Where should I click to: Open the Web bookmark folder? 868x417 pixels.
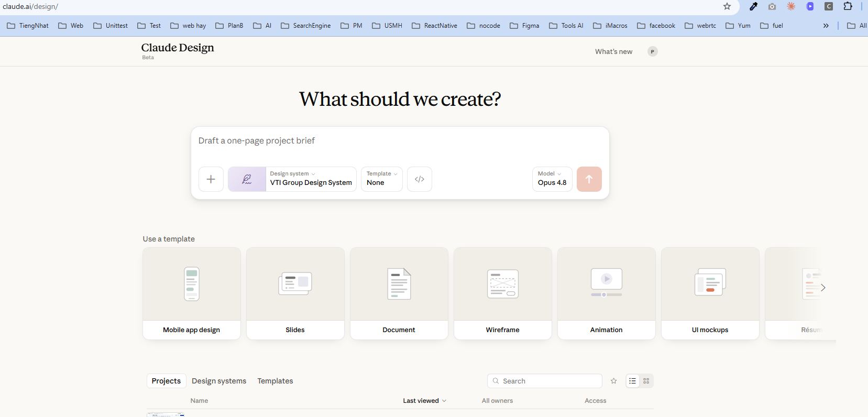[71, 26]
